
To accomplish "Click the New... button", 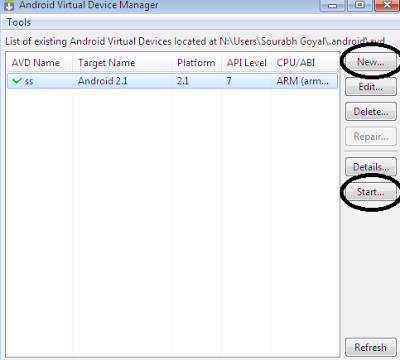I will point(371,62).
